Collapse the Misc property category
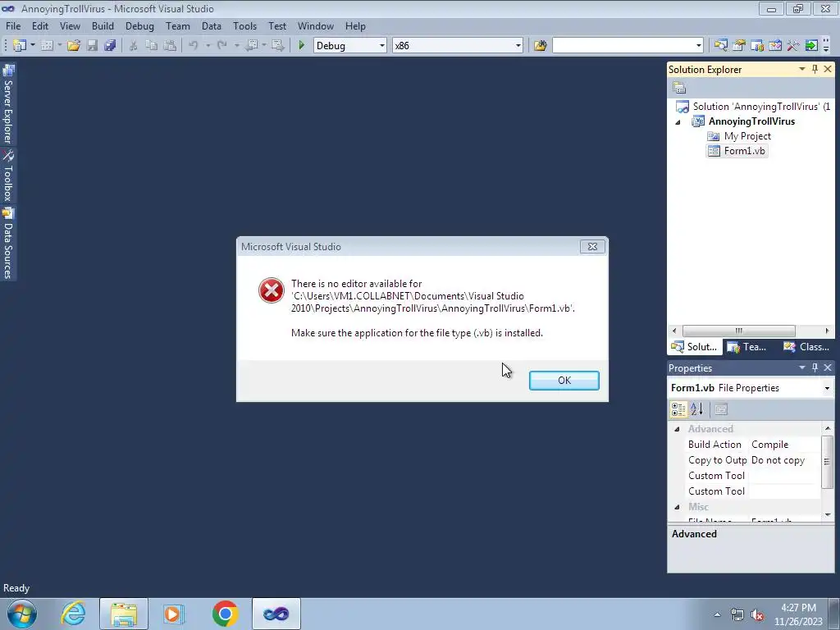 677,507
